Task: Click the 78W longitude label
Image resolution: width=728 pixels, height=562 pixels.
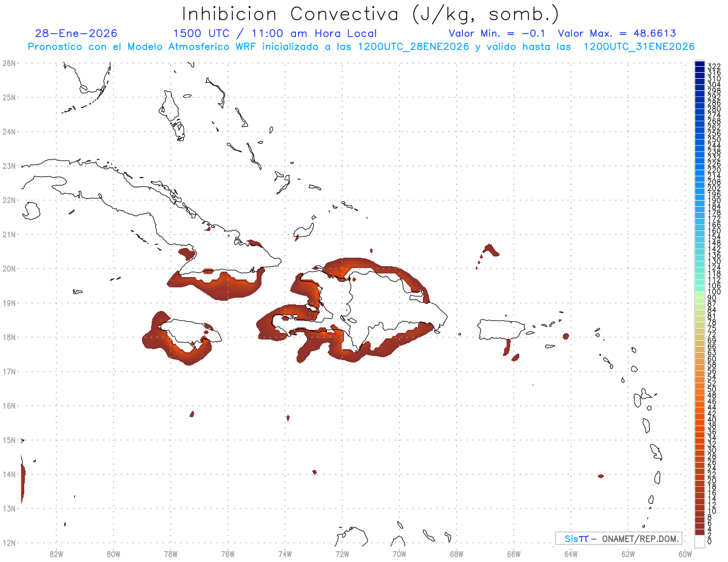Action: (x=170, y=553)
